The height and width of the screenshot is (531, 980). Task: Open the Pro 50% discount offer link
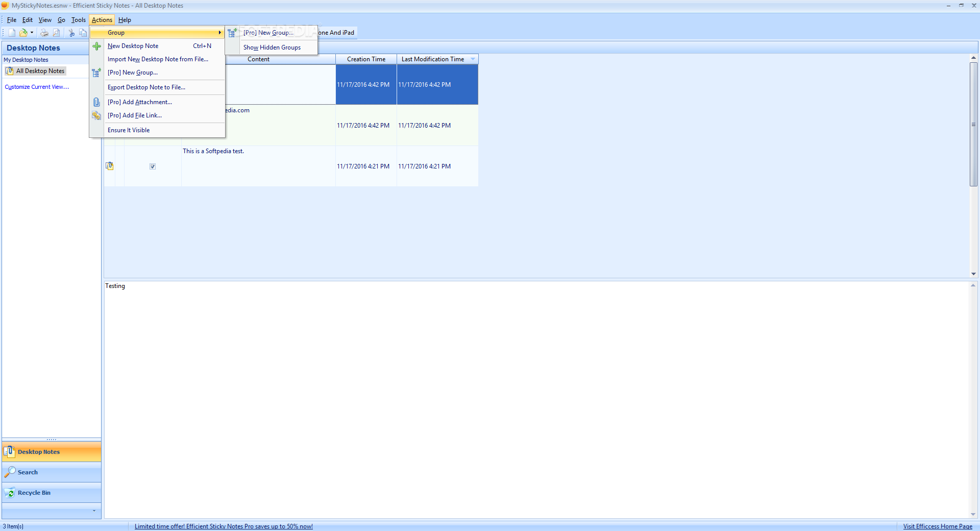tap(224, 526)
